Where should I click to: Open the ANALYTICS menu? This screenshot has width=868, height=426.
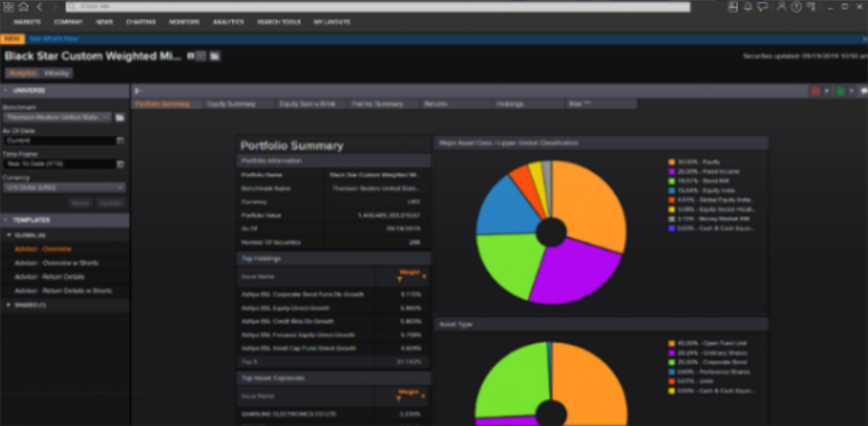[x=228, y=21]
